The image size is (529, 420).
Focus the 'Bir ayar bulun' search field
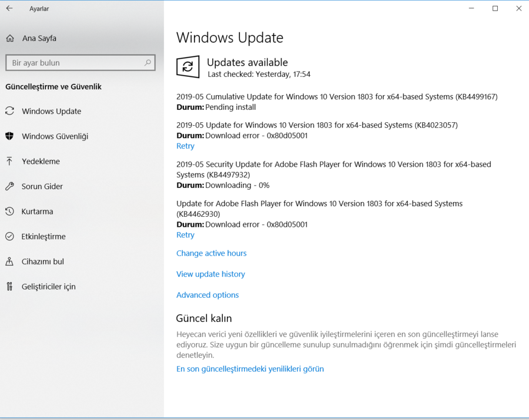click(81, 63)
